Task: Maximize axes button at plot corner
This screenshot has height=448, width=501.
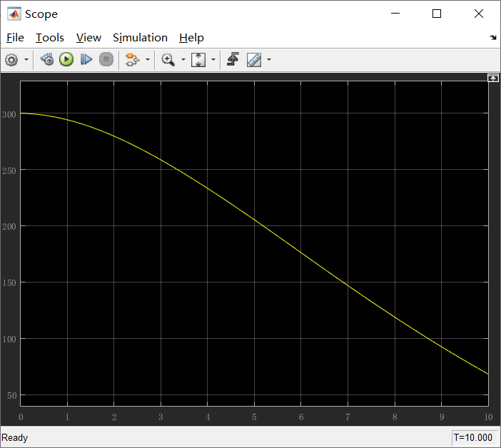Action: 493,78
